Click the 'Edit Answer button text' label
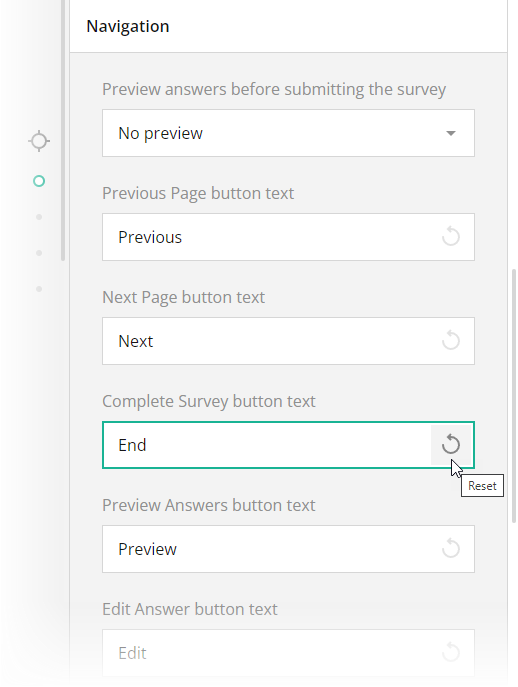This screenshot has height=687, width=518. pos(190,609)
